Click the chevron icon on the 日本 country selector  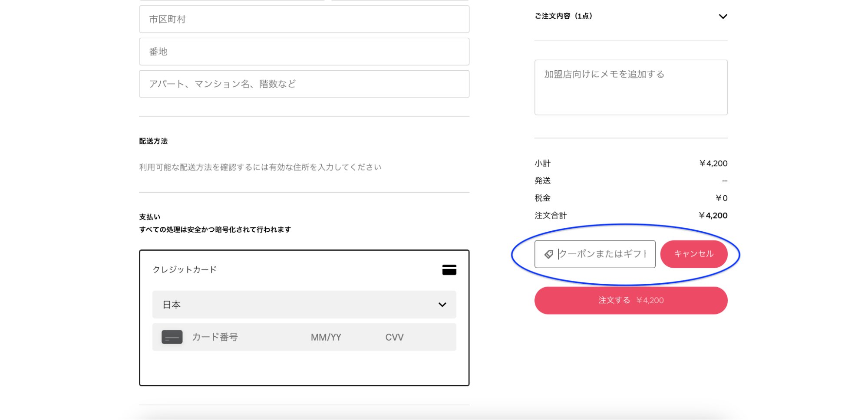443,305
